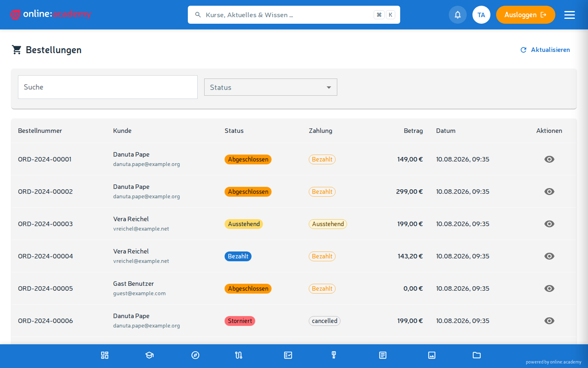Viewport: 588px width, 368px height.
Task: View order ORD-2024-00006 via eye icon
Action: (x=549, y=321)
